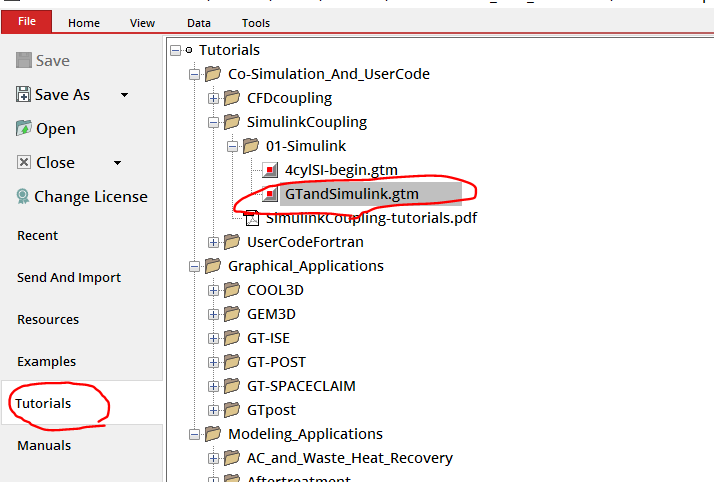The height and width of the screenshot is (482, 714).
Task: Open the Close dropdown arrow
Action: [x=117, y=163]
